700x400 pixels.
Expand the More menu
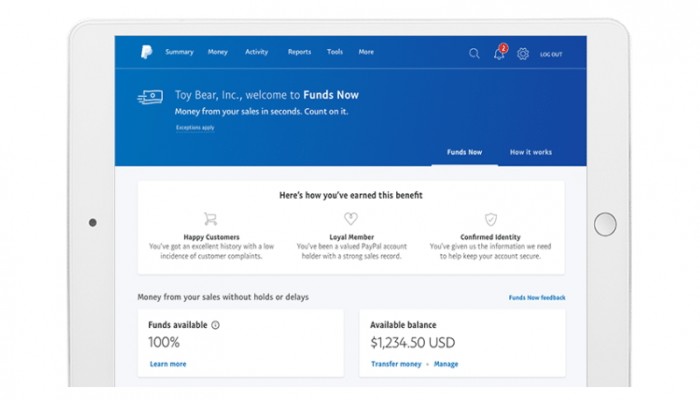pos(366,52)
